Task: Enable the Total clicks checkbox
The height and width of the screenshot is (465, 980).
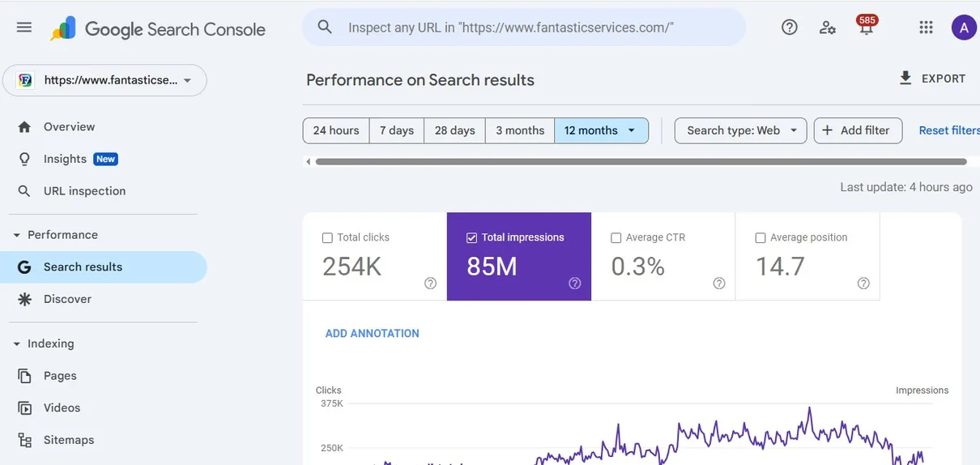Action: [327, 238]
